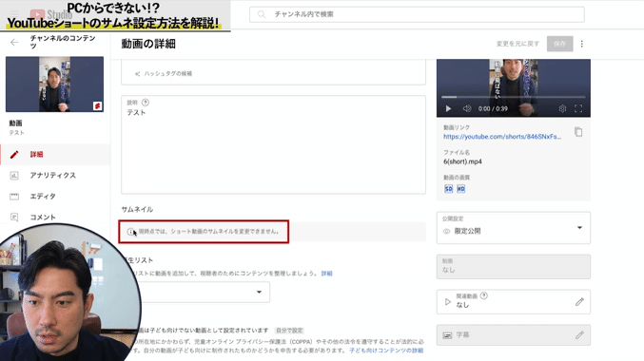
Task: Click the file name 6(short).mp4
Action: point(462,161)
